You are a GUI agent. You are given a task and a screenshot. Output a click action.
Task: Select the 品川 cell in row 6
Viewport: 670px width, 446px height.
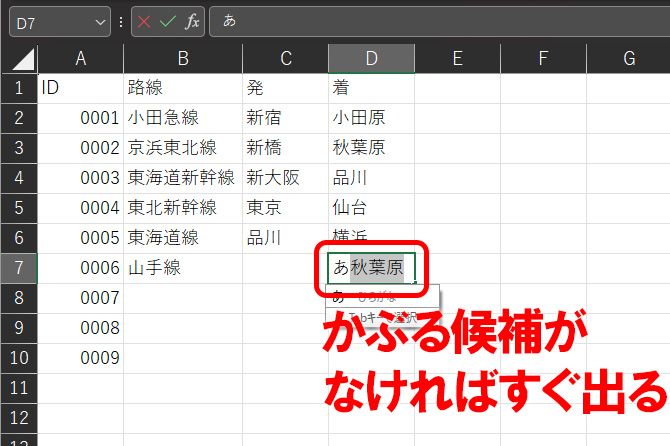pyautogui.click(x=285, y=238)
